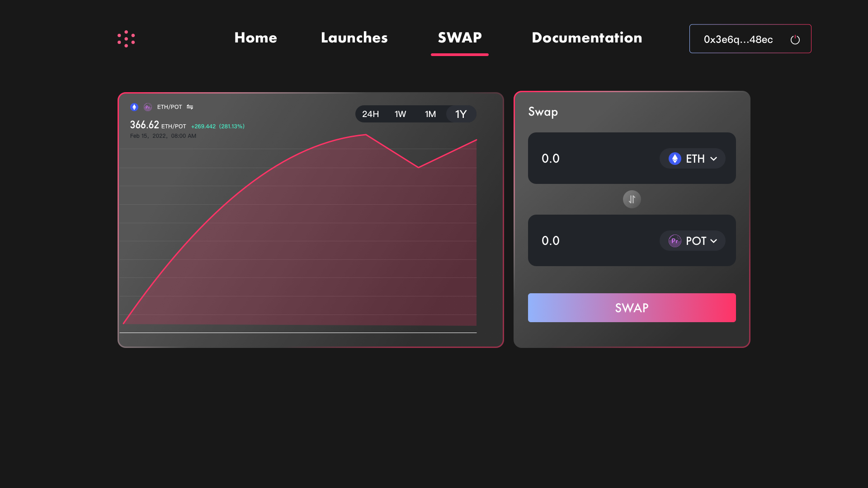Expand the ETH token dropdown chevron

(713, 159)
